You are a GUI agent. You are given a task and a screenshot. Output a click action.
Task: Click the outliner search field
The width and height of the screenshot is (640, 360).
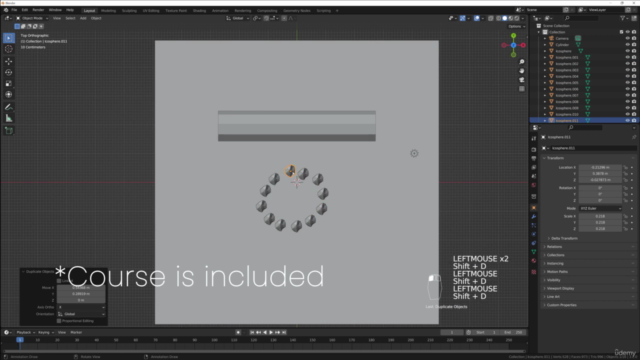point(582,18)
